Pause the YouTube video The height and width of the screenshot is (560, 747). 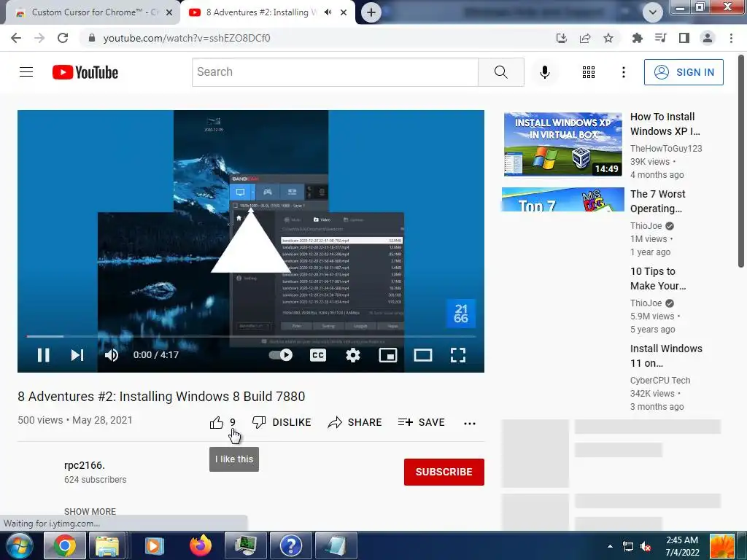(x=43, y=355)
